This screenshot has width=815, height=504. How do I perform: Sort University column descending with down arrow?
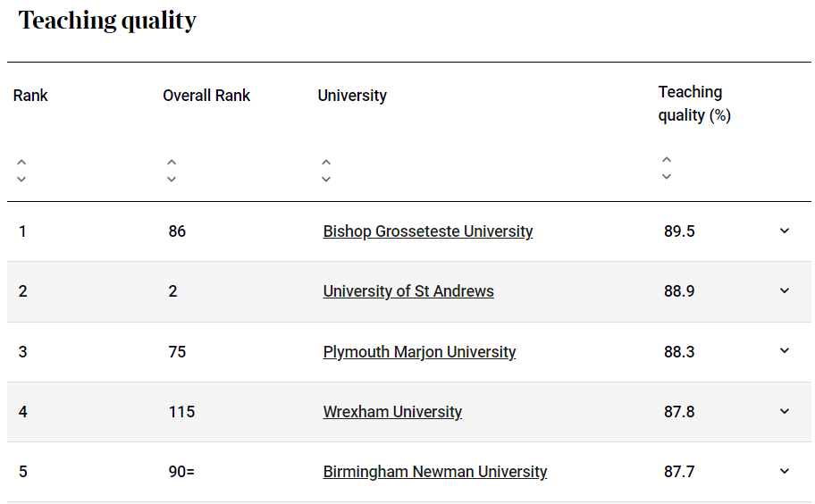tap(326, 180)
